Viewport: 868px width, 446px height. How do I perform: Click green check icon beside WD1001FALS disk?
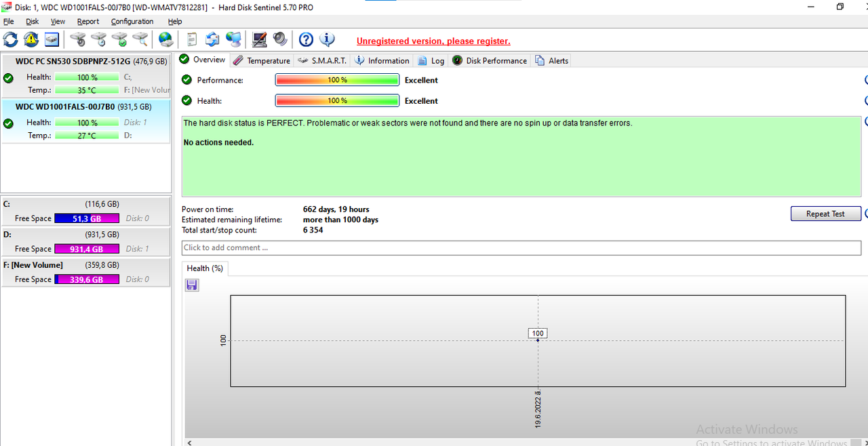[8, 123]
